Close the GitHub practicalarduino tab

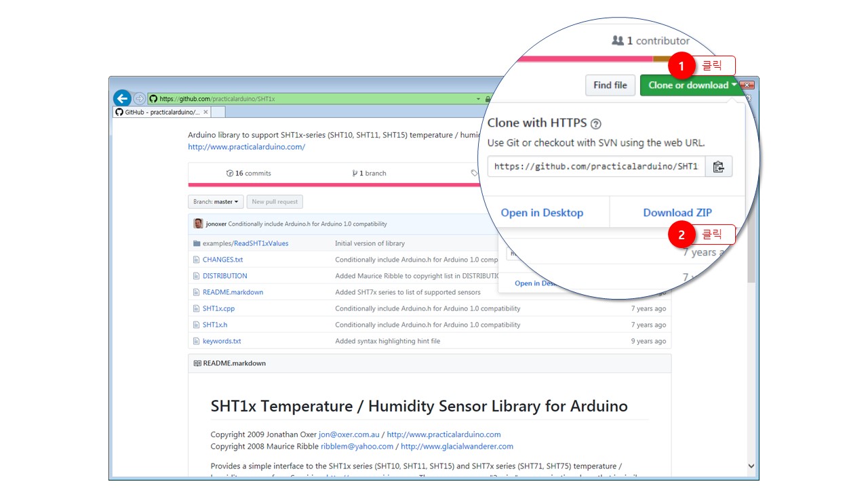pos(206,112)
